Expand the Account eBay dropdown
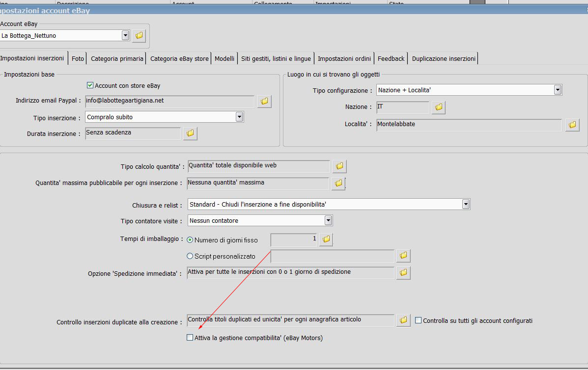The width and height of the screenshot is (588, 370). click(x=126, y=35)
